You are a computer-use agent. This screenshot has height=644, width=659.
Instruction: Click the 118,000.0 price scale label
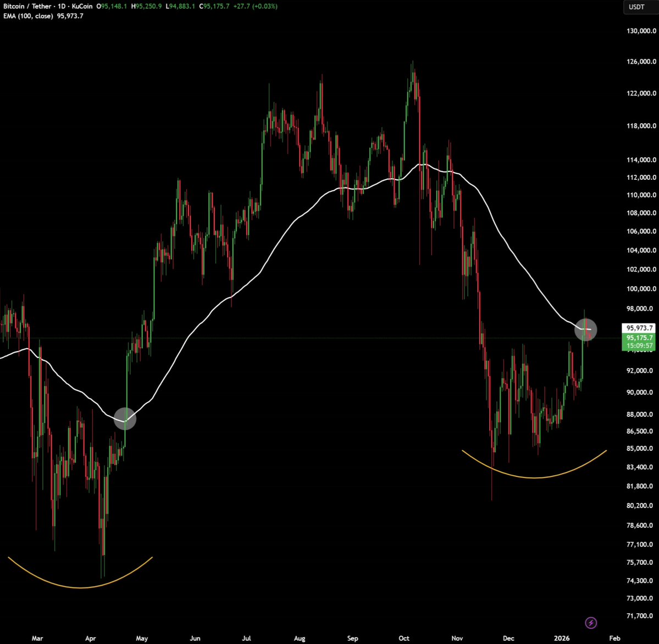point(641,126)
